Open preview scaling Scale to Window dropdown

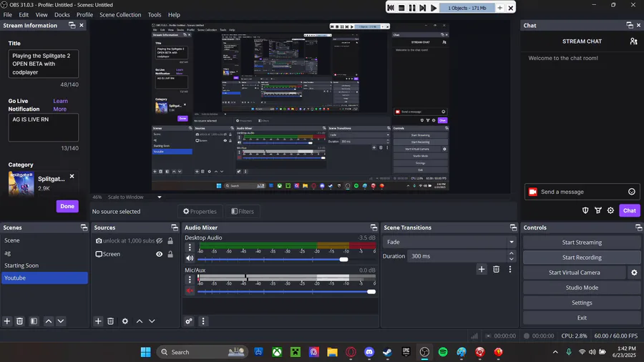click(134, 197)
